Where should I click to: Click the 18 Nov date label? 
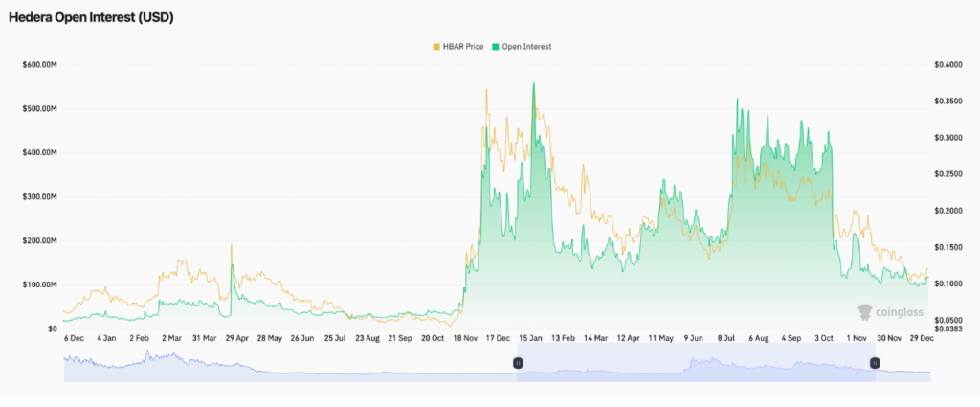466,338
